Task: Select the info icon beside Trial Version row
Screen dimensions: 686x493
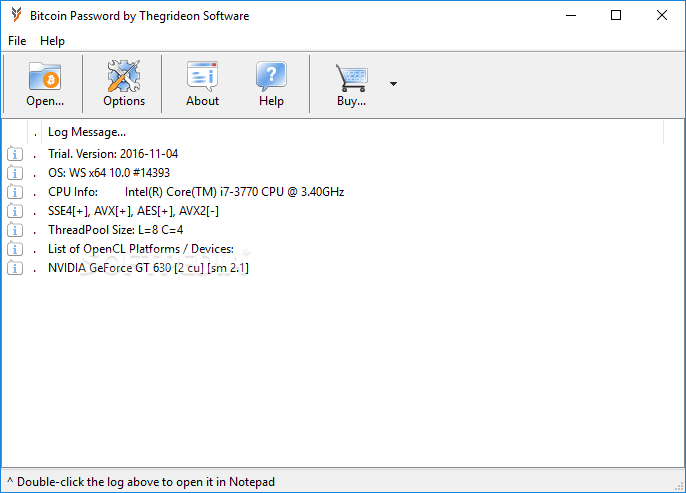Action: (x=15, y=154)
